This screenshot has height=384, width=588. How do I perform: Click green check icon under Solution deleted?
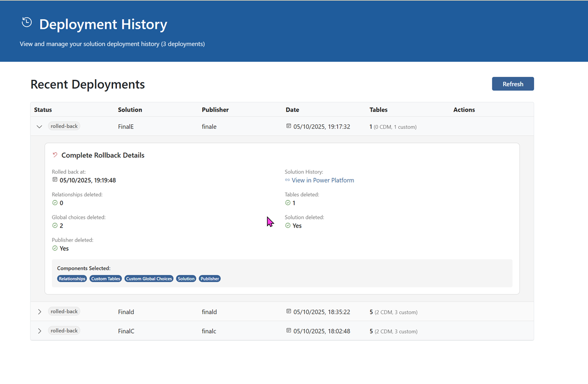288,226
